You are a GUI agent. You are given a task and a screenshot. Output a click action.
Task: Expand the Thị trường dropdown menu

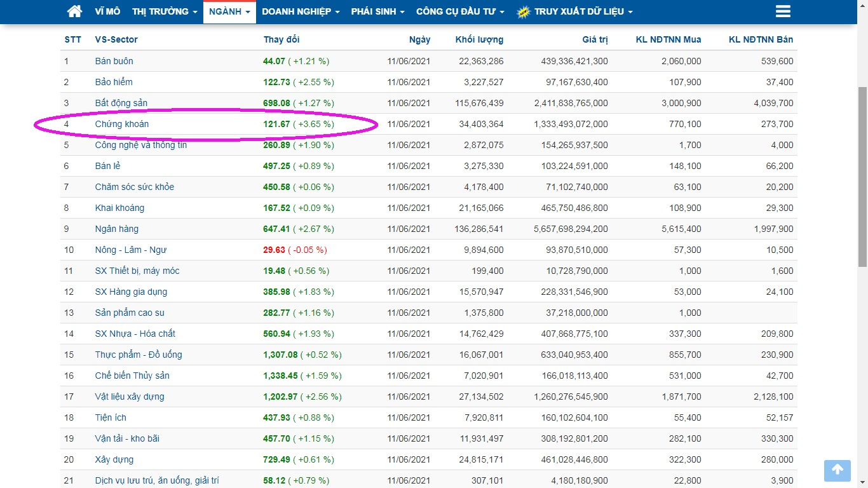click(165, 11)
